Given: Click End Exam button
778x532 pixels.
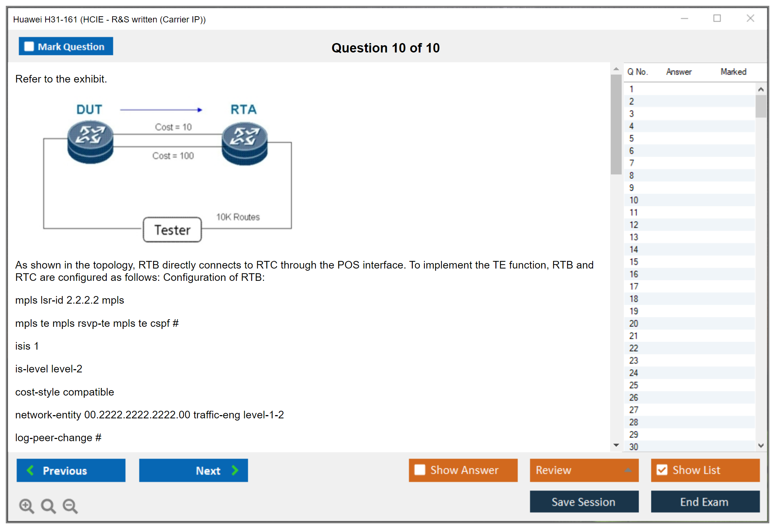Looking at the screenshot, I should click(x=705, y=502).
